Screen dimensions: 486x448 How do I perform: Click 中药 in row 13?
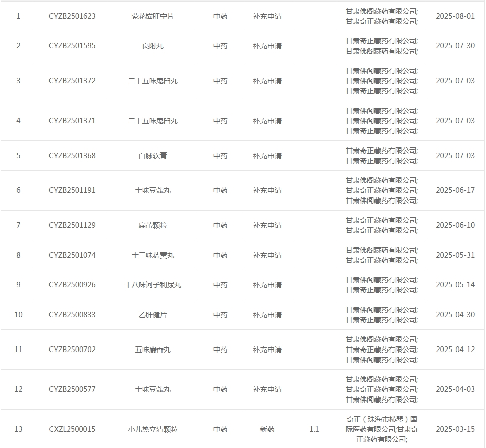pos(221,429)
